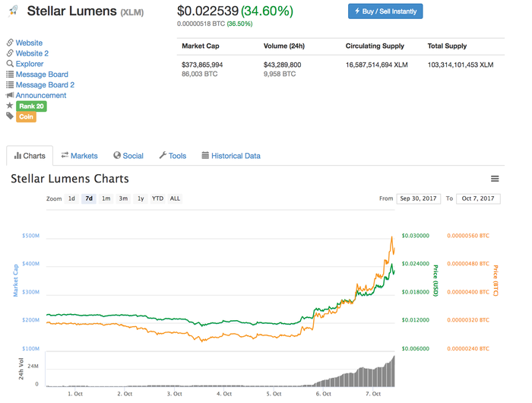Click the (XLM) ticker symbol
The width and height of the screenshot is (532, 403).
point(132,13)
